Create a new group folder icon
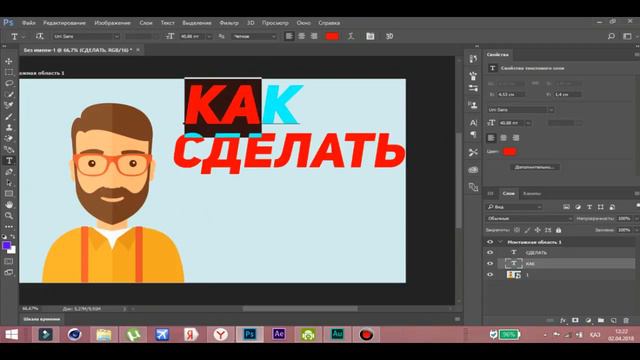The height and width of the screenshot is (360, 640). click(601, 320)
